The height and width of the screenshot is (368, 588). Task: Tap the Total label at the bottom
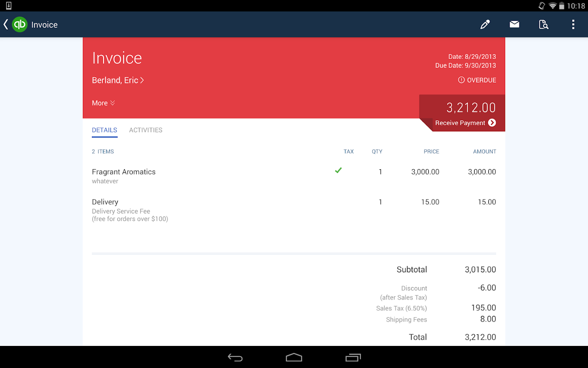point(418,337)
